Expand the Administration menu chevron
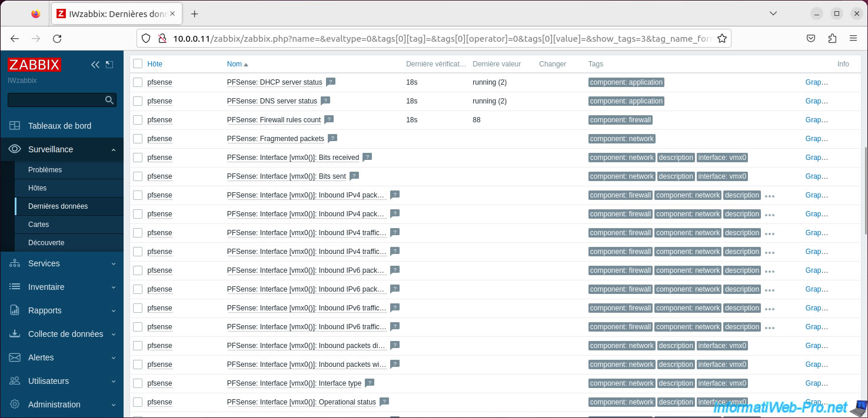Screen dimensions: 868x418 114,405
